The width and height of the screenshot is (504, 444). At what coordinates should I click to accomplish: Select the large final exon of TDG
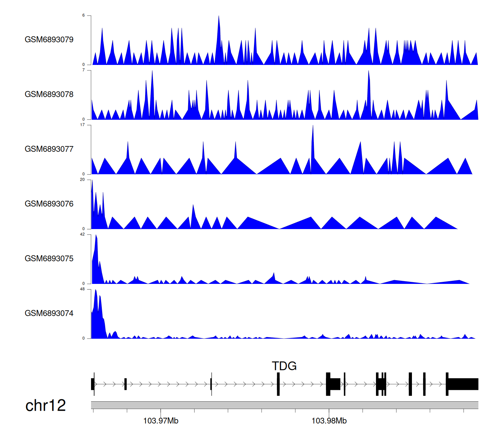point(463,384)
